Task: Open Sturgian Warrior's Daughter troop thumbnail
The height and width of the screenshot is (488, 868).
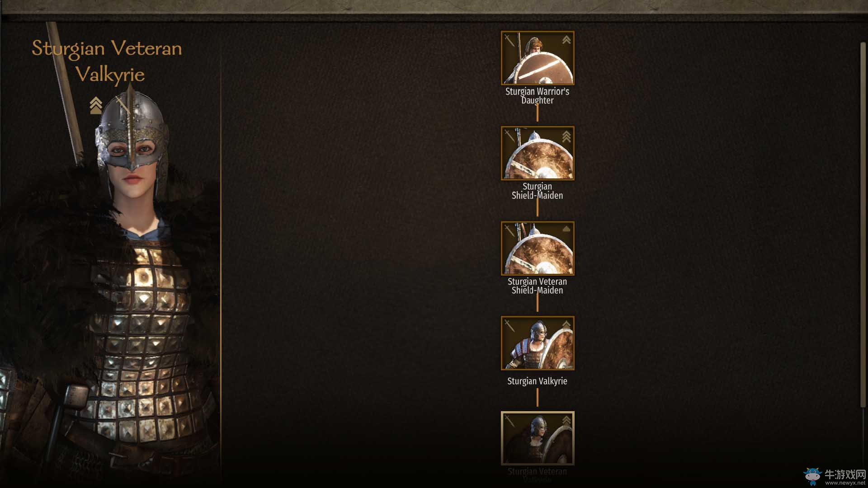Action: click(538, 58)
